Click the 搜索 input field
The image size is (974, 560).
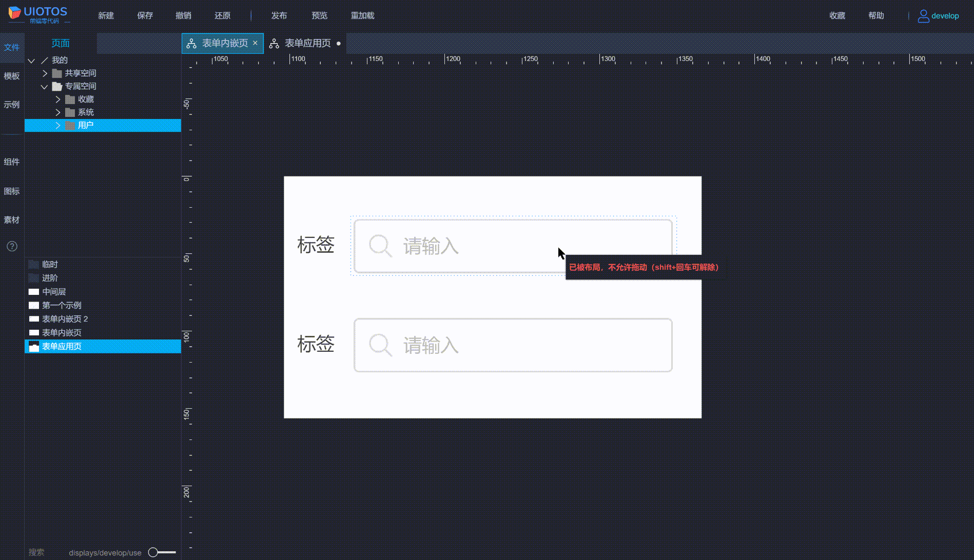[x=36, y=552]
